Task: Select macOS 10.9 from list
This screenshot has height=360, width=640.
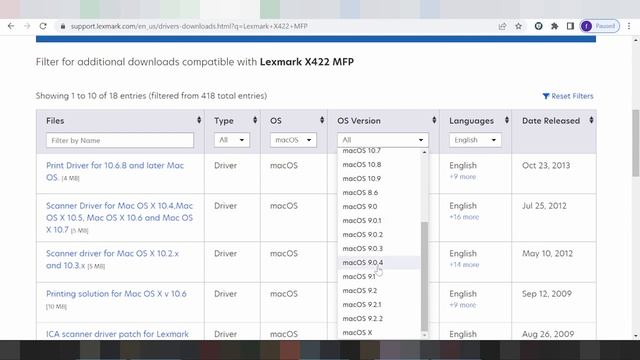Action: [379, 178]
